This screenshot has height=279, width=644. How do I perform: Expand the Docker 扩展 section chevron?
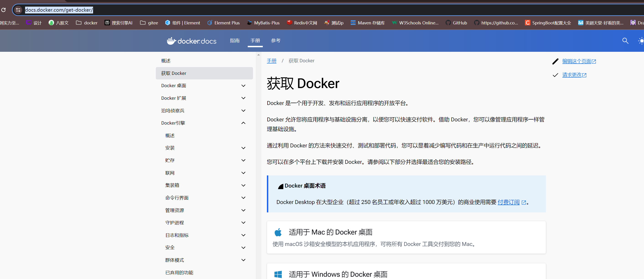click(x=243, y=98)
